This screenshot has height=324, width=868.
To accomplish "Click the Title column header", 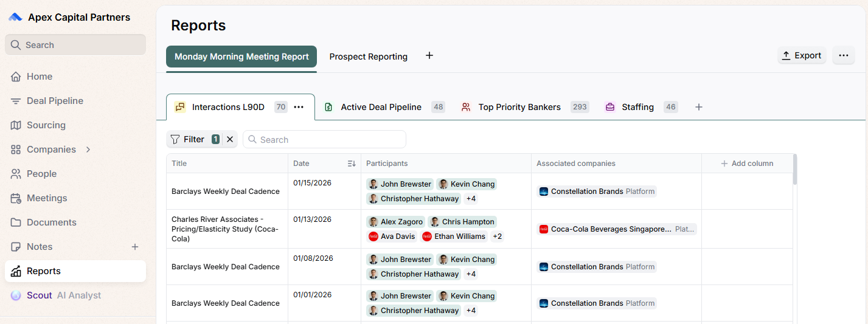I will pos(227,164).
